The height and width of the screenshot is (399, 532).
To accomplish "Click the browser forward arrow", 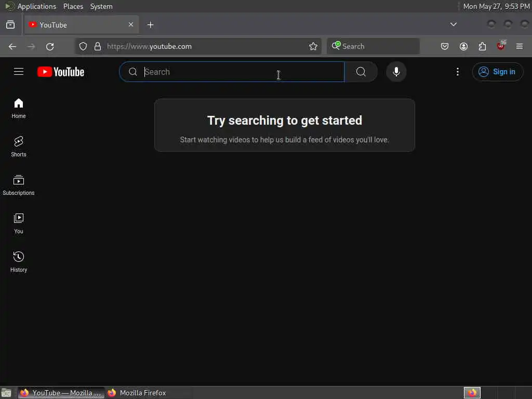I will click(31, 46).
